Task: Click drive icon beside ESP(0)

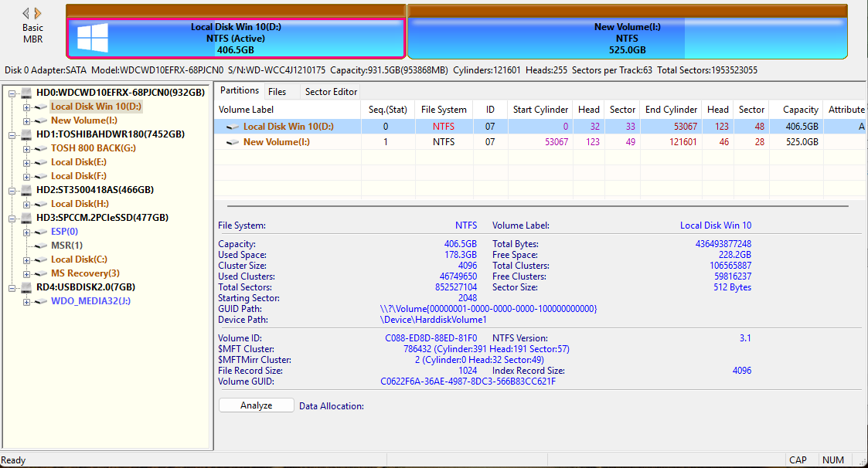Action: click(x=41, y=232)
